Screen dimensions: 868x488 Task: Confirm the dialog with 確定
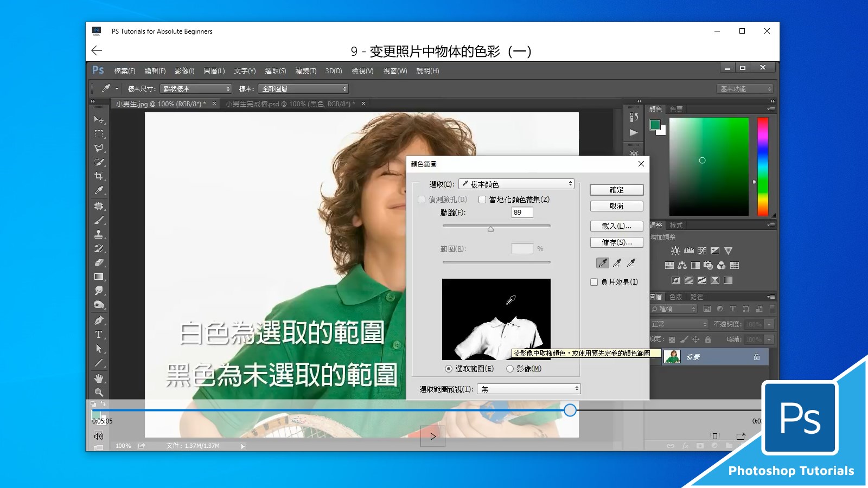pos(617,190)
